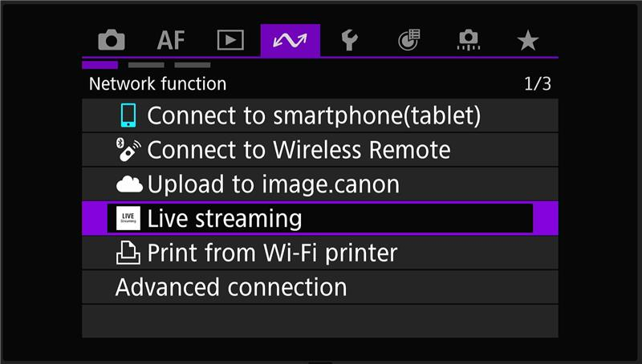Viewport: 642px width, 364px height.
Task: Open the wrench Setup tab
Action: point(350,40)
